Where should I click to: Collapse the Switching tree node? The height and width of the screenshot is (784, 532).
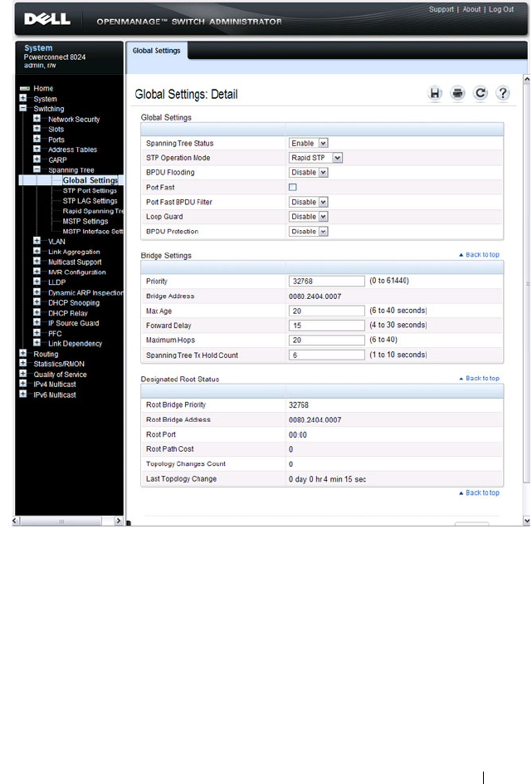23,108
